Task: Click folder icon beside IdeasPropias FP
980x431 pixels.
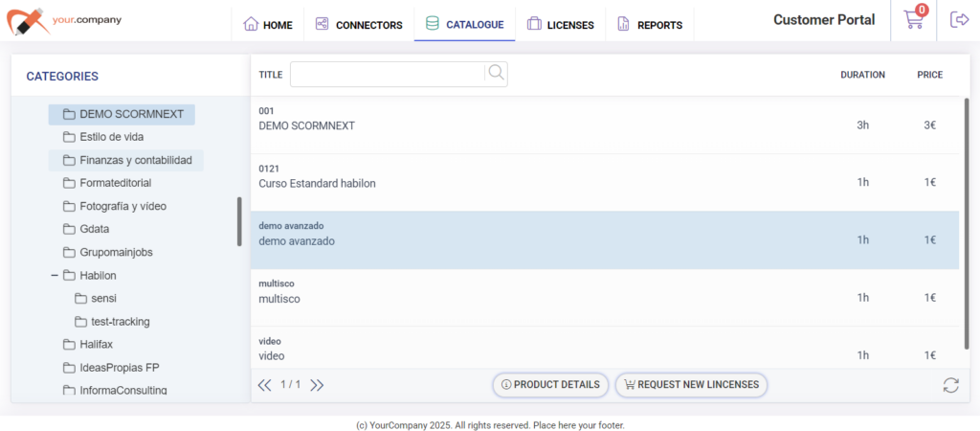Action: click(69, 367)
